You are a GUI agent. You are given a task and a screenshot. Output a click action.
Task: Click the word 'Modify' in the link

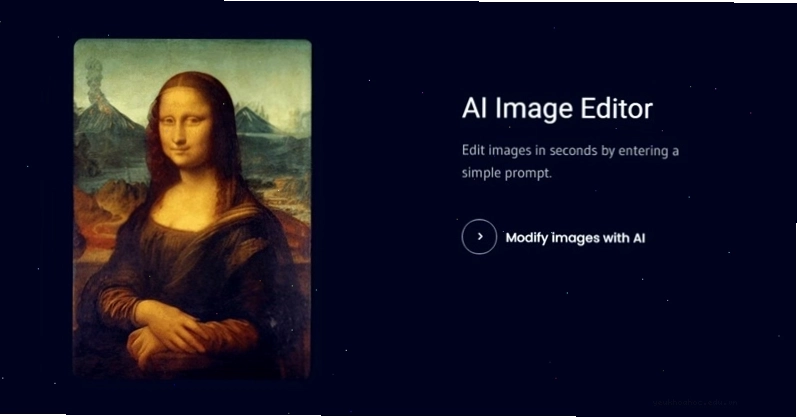point(526,238)
